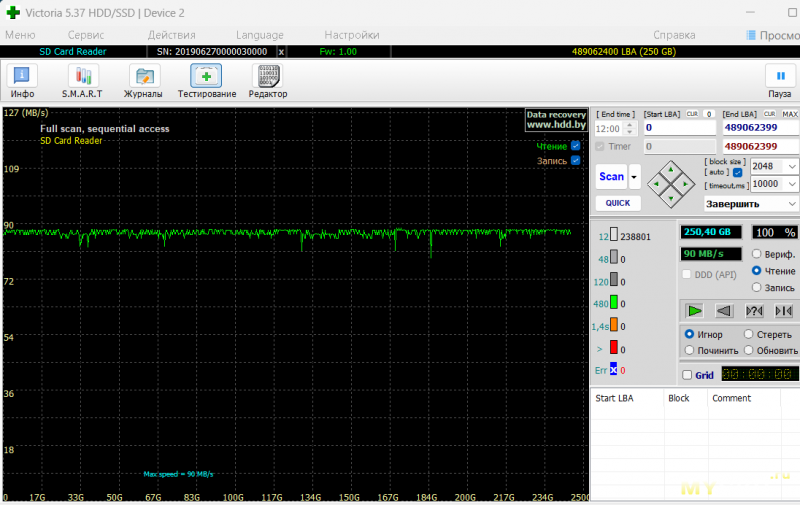Screen dimensions: 800x505
Task: Open the Меню menu
Action: click(x=20, y=35)
